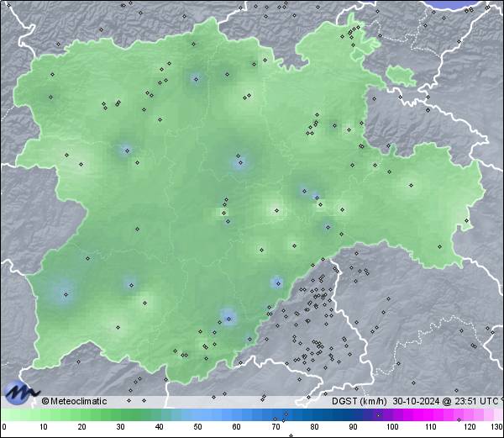Pick the light blue legend color above 50
The height and width of the screenshot is (438, 504).
[197, 414]
